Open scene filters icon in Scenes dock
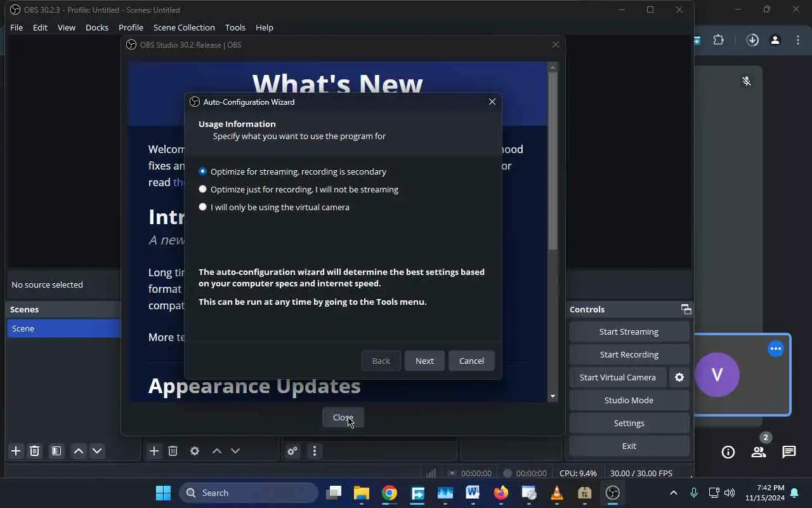 pos(56,451)
